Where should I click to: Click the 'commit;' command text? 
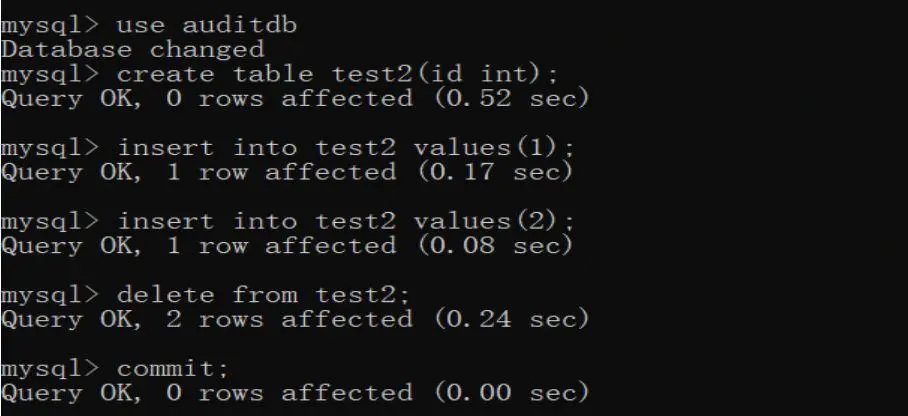pos(173,368)
